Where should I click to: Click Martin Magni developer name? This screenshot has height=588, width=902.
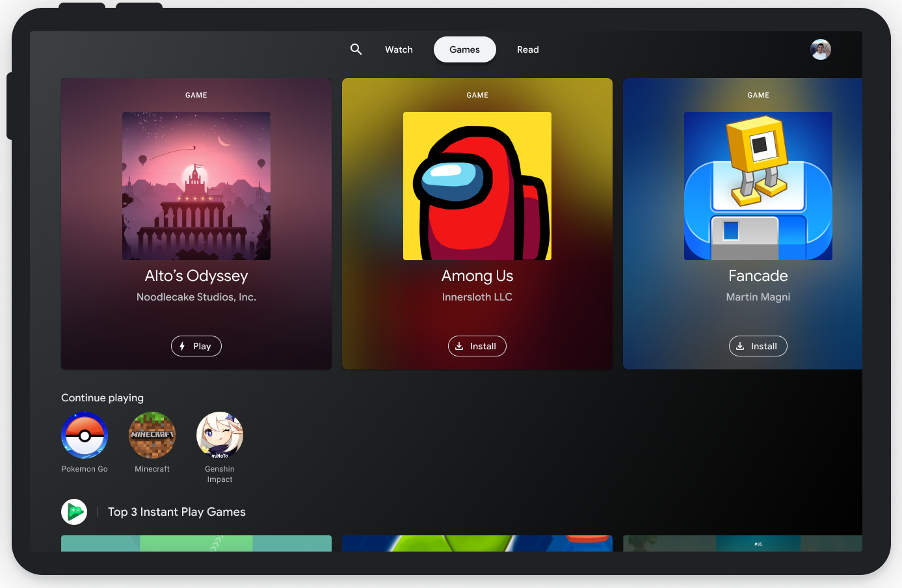pos(758,297)
